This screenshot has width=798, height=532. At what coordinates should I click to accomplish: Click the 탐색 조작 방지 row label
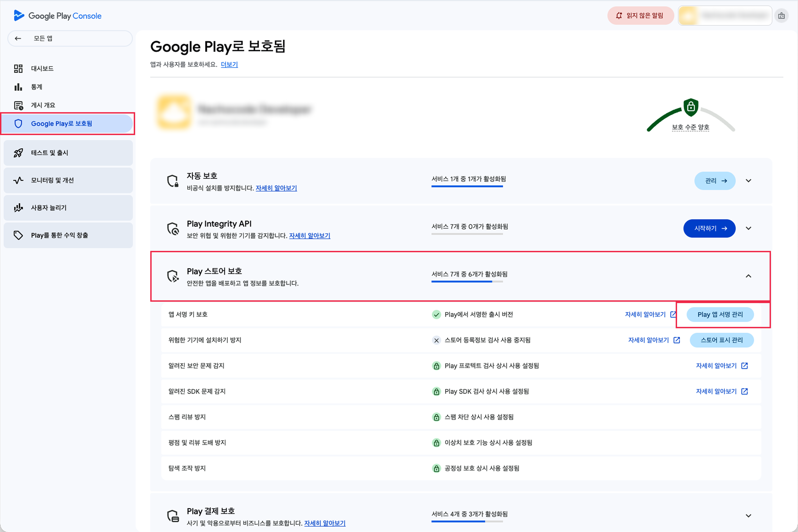[187, 468]
